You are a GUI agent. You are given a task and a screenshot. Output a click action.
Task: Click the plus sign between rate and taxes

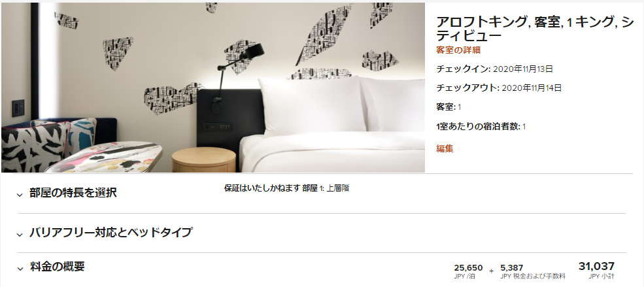[x=491, y=271]
